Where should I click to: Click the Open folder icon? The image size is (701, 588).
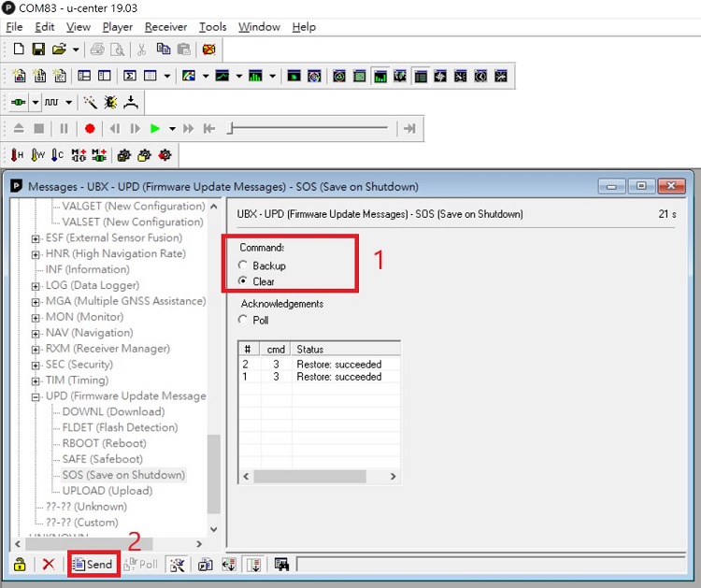(59, 49)
